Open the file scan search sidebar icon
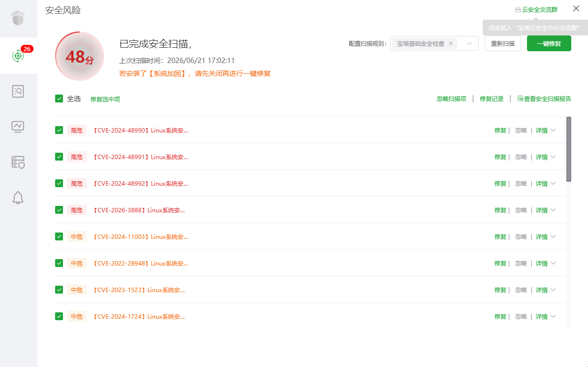Image resolution: width=588 pixels, height=367 pixels. coord(18,91)
